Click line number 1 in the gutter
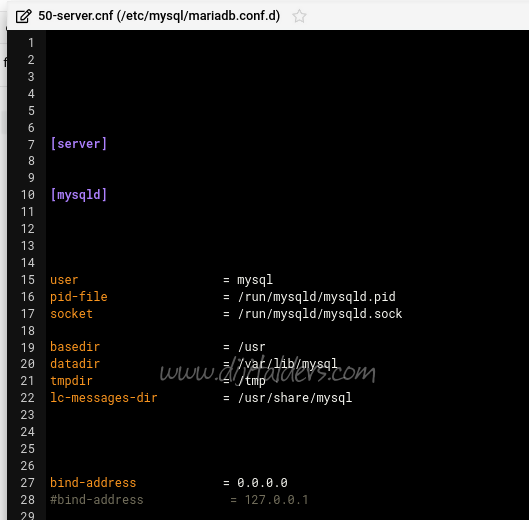 pyautogui.click(x=31, y=43)
